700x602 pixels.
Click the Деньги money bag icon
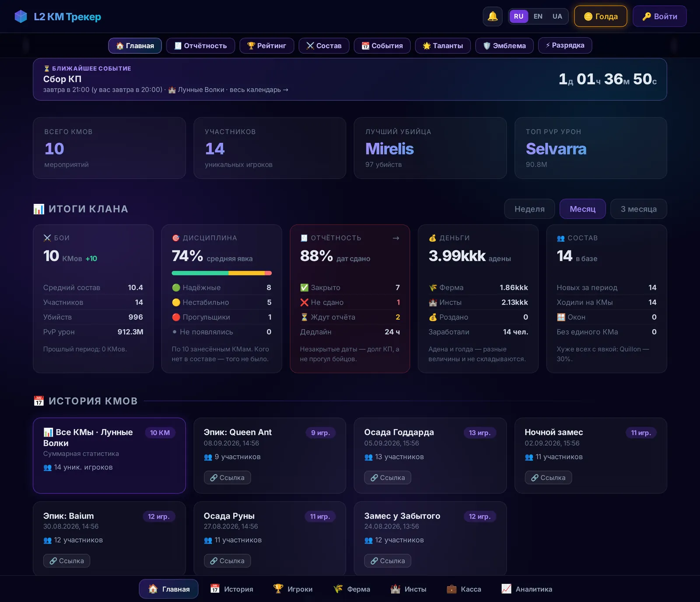(x=433, y=238)
